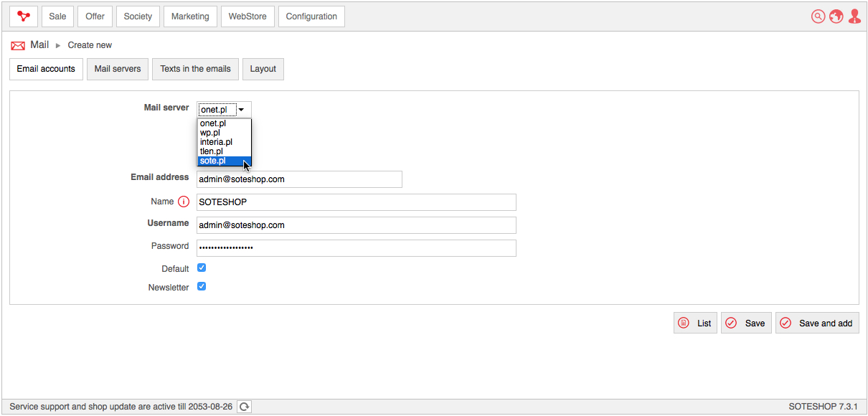Viewport: 868px width, 416px height.
Task: Click the info icon beside Name
Action: pyautogui.click(x=184, y=202)
